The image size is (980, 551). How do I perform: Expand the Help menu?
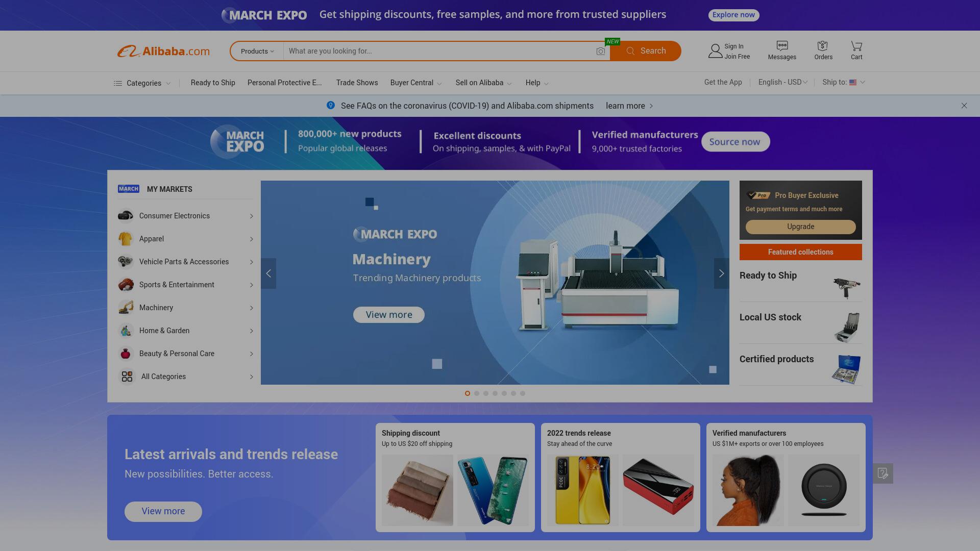[x=546, y=83]
